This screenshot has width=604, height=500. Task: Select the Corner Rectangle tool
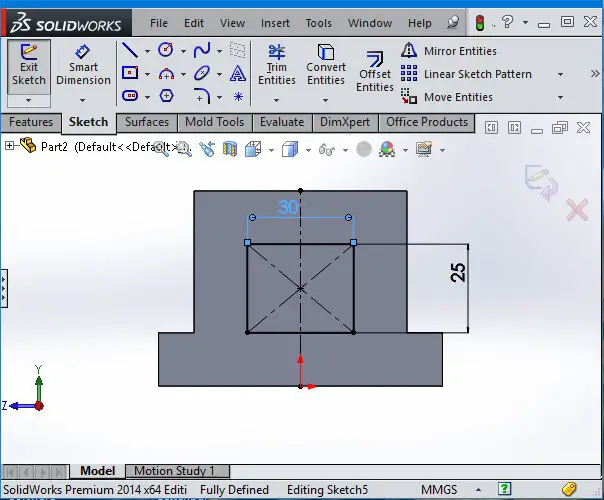[130, 73]
